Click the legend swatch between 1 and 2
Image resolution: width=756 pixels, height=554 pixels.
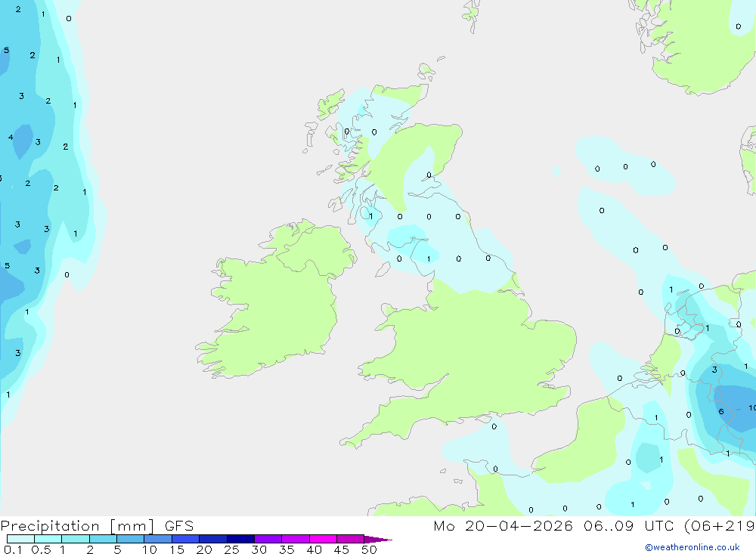click(x=76, y=539)
